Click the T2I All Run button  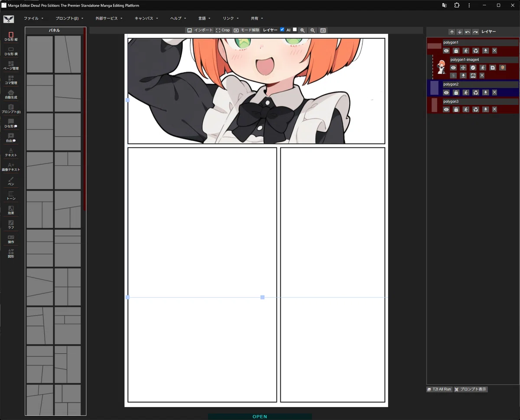(439, 389)
